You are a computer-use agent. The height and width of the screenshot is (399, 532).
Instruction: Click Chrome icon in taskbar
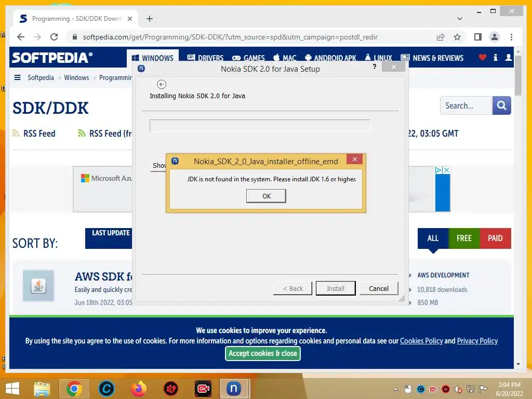click(x=74, y=389)
